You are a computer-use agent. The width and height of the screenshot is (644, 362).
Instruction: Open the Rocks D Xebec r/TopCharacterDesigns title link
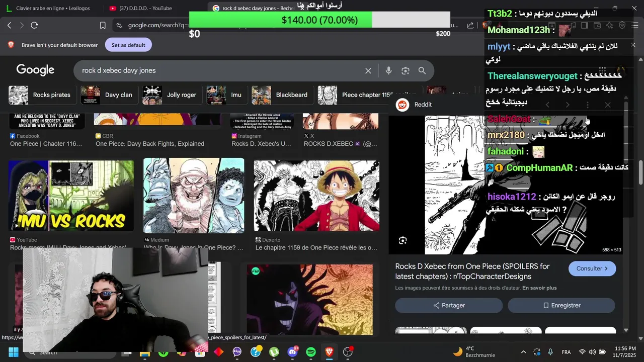(x=472, y=271)
